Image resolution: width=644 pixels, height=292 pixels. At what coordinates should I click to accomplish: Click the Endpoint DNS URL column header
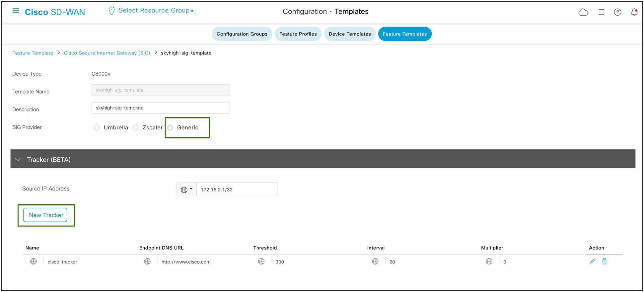(x=161, y=248)
